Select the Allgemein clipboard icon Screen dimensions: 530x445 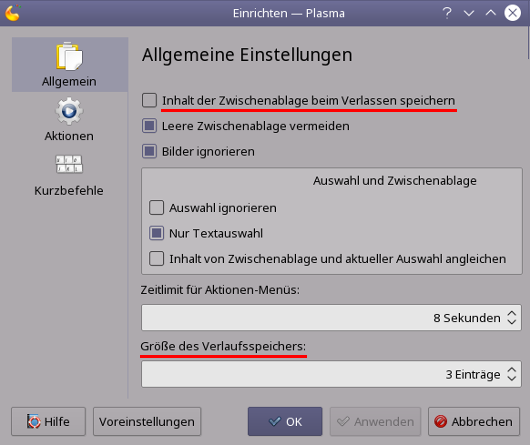[x=69, y=56]
